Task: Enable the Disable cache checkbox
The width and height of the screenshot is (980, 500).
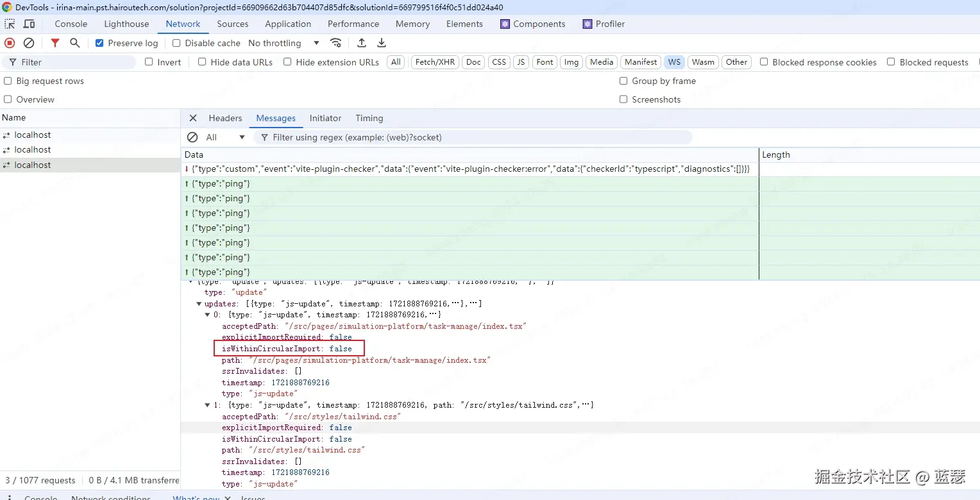Action: (x=176, y=43)
